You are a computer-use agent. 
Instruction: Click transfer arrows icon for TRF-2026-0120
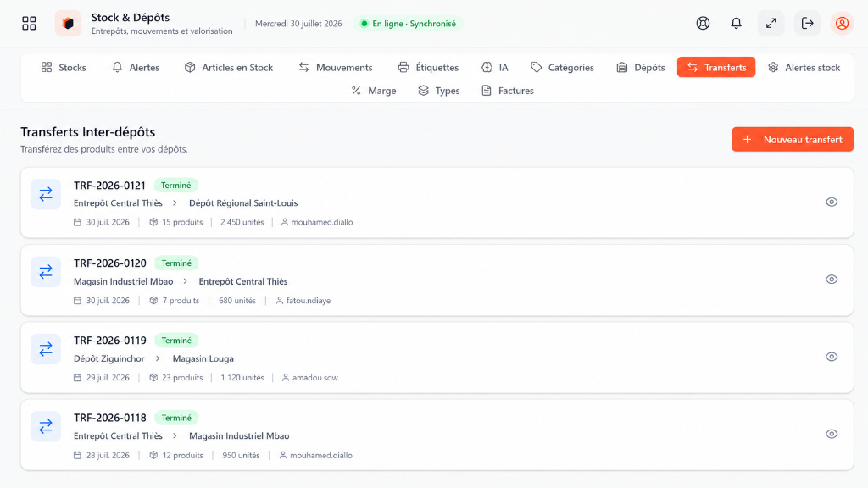(46, 272)
